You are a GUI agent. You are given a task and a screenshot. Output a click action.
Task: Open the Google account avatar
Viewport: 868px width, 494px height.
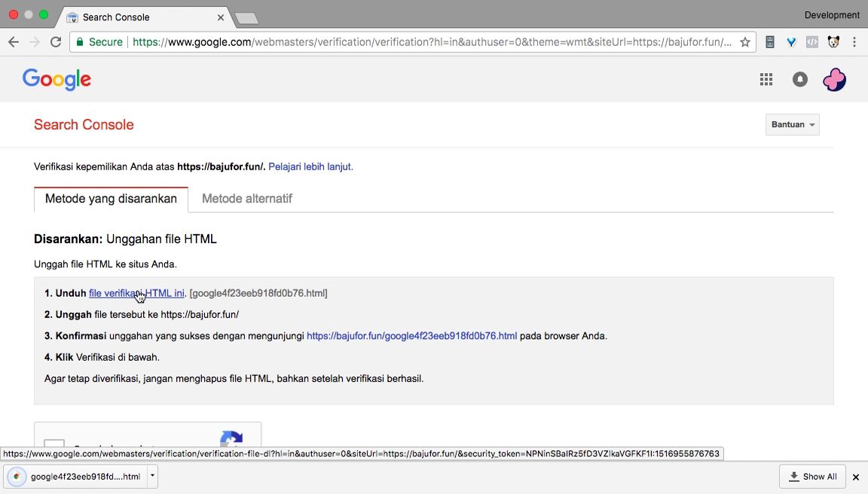click(x=834, y=79)
